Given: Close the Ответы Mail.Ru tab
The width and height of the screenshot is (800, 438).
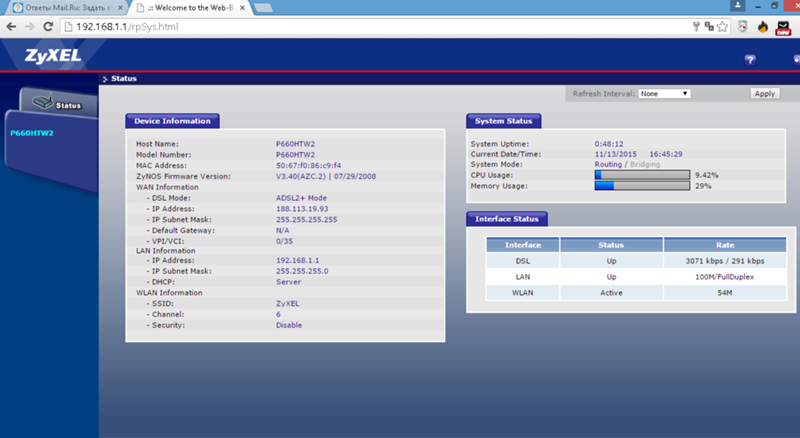Looking at the screenshot, I should click(x=120, y=8).
